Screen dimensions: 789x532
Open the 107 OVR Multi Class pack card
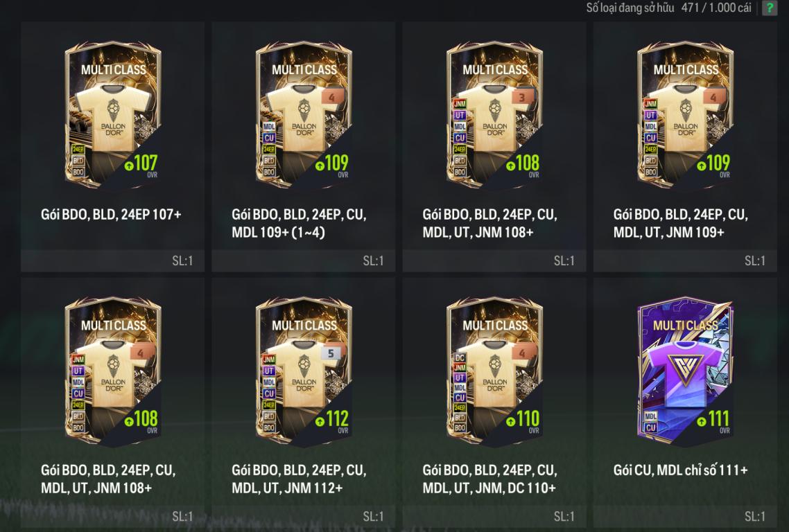click(113, 115)
